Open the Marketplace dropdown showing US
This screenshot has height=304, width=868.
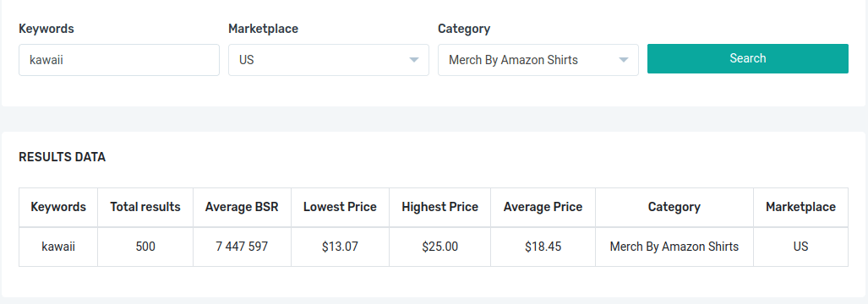click(x=328, y=60)
